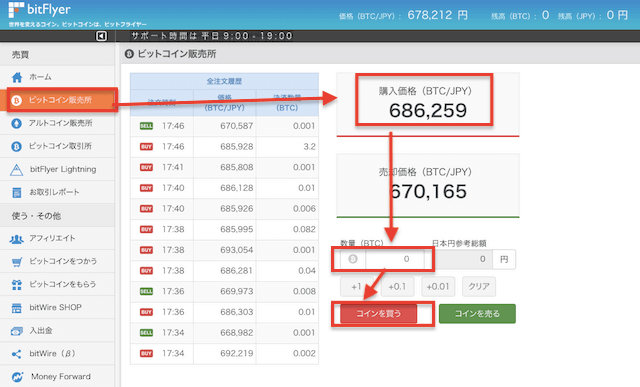Click the BUY badge on 692,219 row
Viewport: 640px width, 387px height.
146,354
